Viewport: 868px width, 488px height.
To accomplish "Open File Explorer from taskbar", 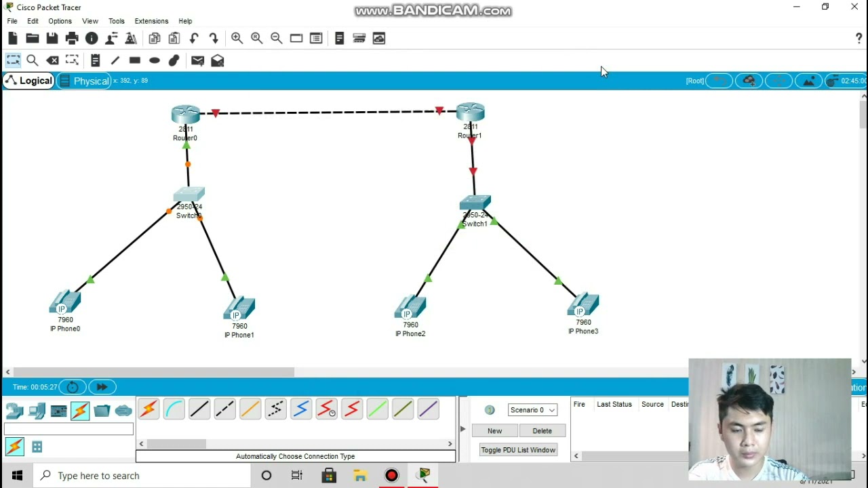I will [x=360, y=475].
